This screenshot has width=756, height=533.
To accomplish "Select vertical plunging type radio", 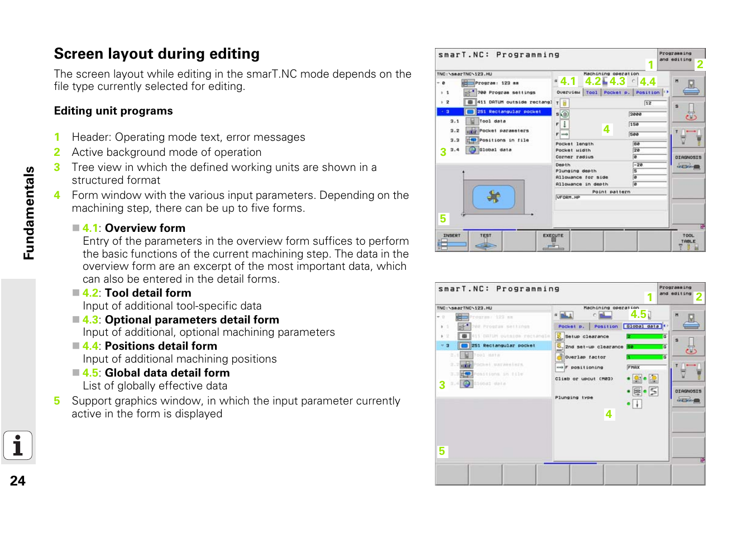I will coord(629,403).
